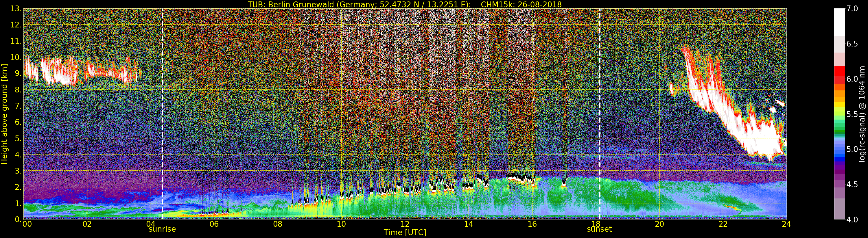Click the '4.5' colorbar tick label
Screen dimensions: 868x238
pos(852,185)
